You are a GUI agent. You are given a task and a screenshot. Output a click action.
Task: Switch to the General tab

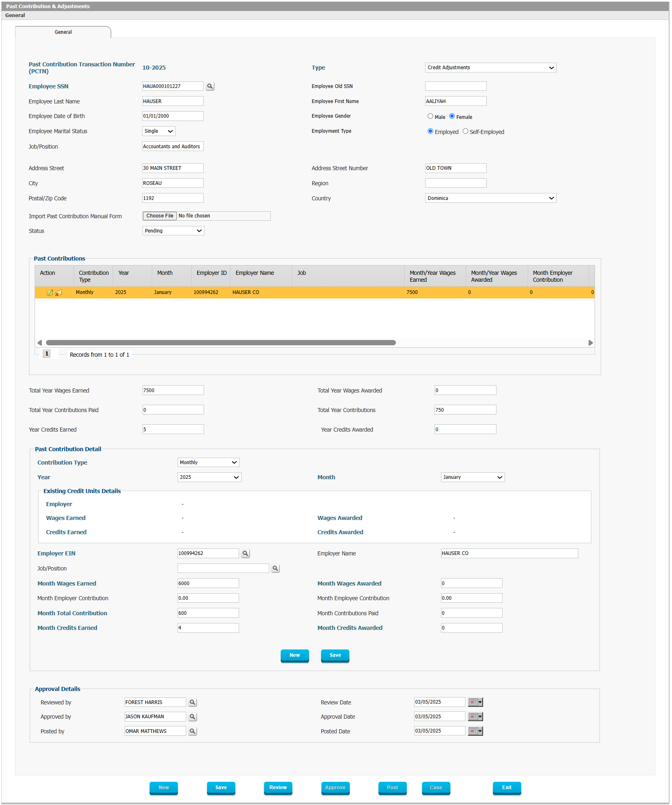(x=63, y=32)
